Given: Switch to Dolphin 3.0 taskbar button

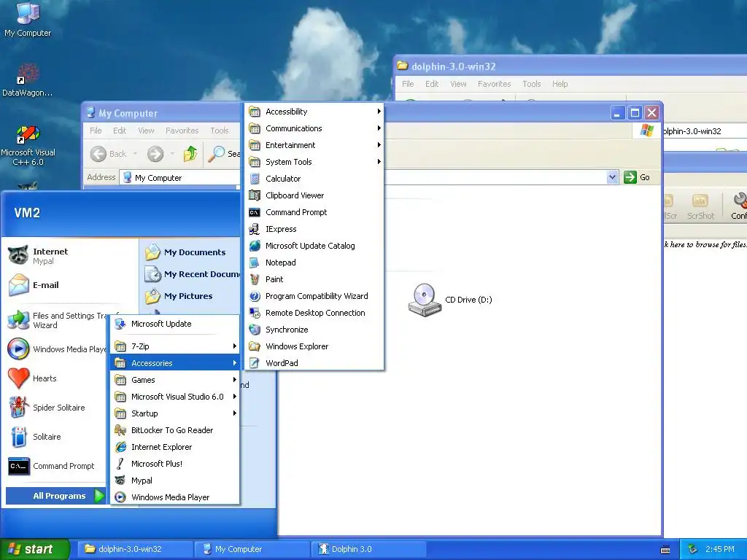Looking at the screenshot, I should coord(368,549).
